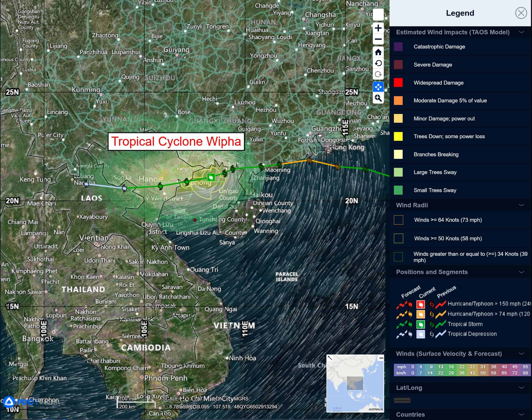Click the Bangkok city label
This screenshot has height=420, width=532.
click(x=38, y=339)
